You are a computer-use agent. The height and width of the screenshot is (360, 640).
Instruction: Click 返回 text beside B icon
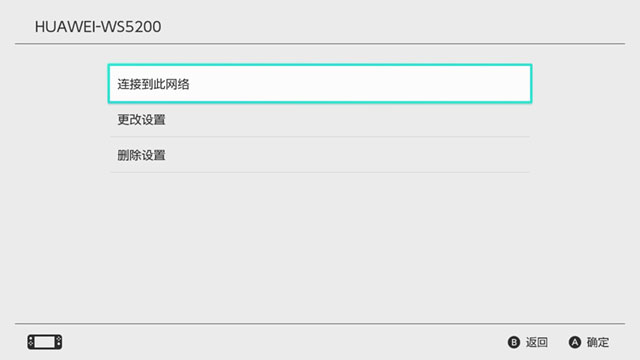(537, 342)
